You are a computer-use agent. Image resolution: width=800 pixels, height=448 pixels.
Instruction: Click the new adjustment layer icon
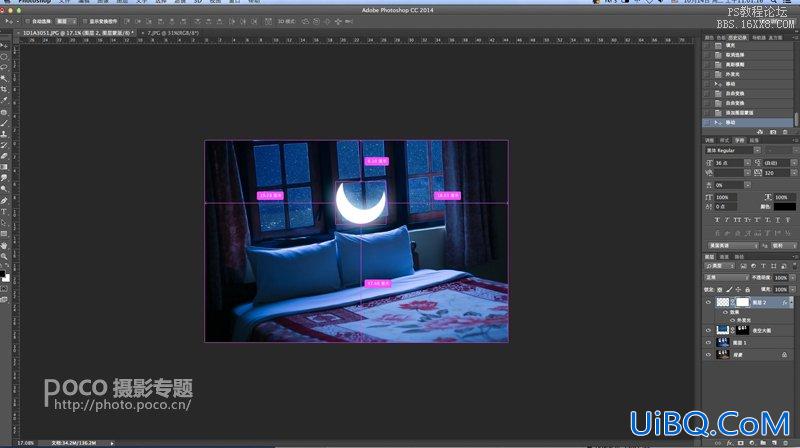point(752,443)
